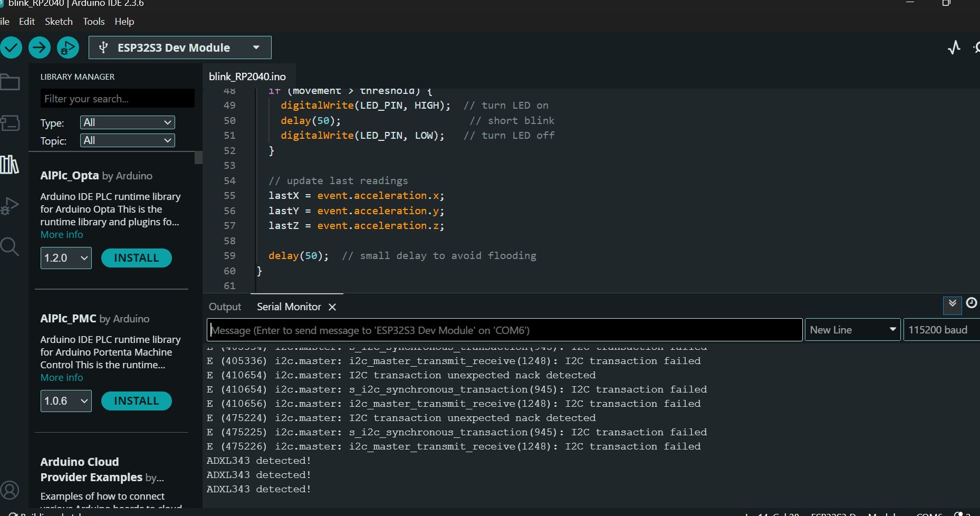This screenshot has height=516, width=980.
Task: Choose version 1.2.0 dropdown for AIPlc_Opta
Action: (66, 258)
